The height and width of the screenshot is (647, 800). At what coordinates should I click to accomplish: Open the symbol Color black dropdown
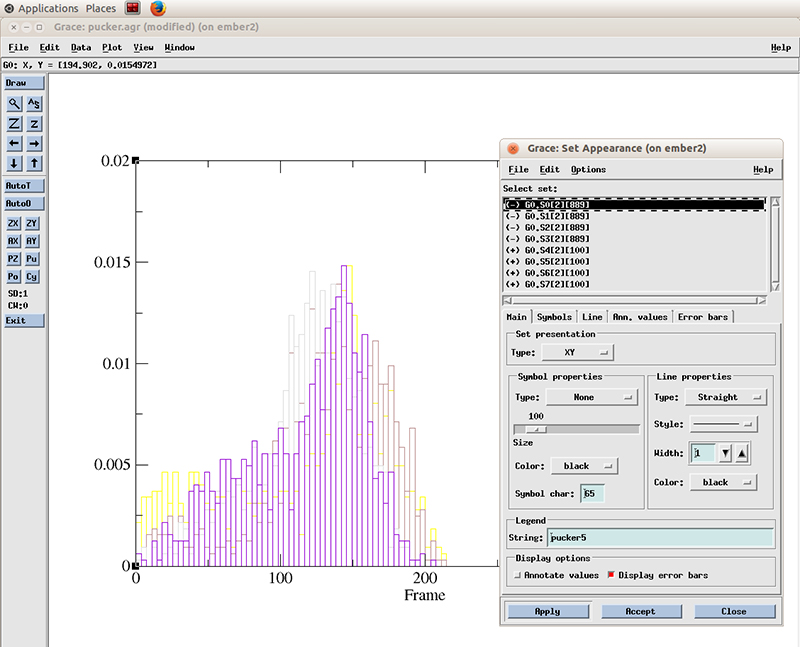pyautogui.click(x=582, y=466)
